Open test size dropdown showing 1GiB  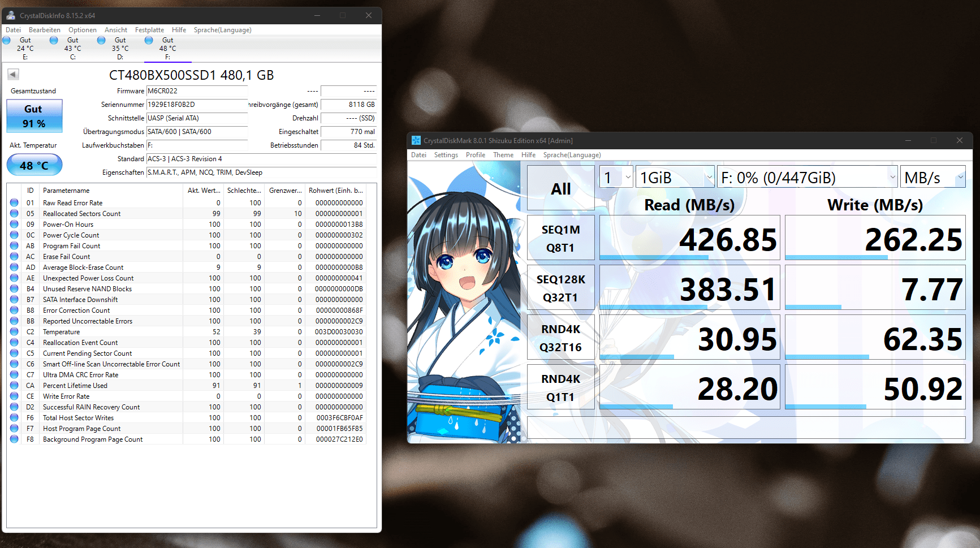click(675, 178)
